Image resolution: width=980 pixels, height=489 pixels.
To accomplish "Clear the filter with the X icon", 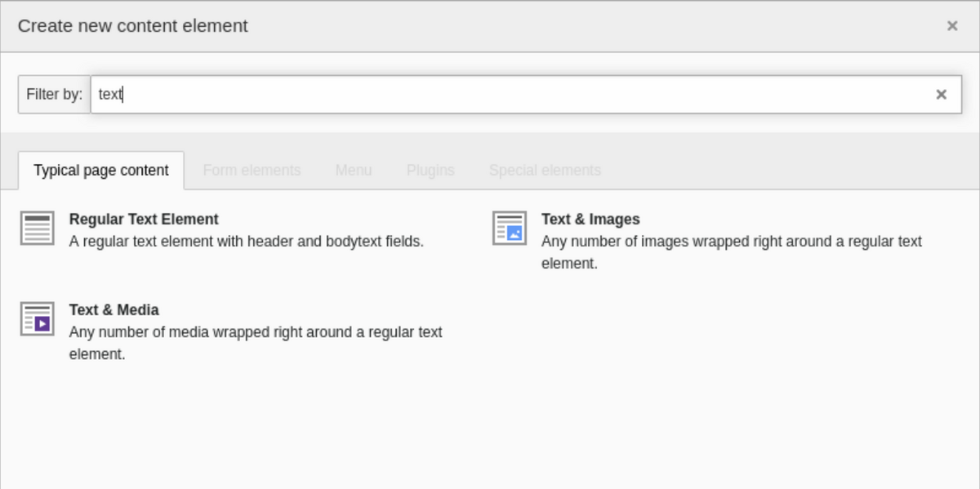I will 941,95.
